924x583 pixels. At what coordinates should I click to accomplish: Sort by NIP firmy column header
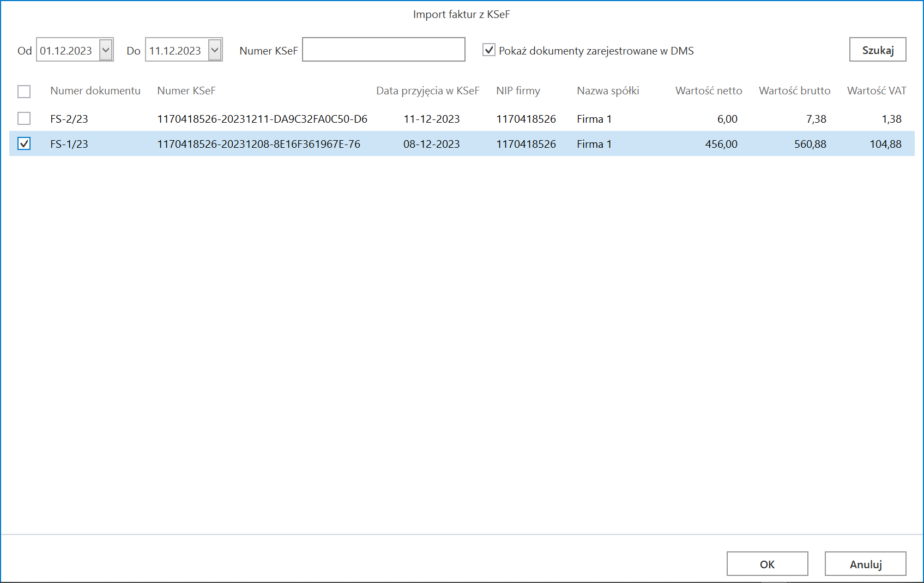pyautogui.click(x=518, y=91)
